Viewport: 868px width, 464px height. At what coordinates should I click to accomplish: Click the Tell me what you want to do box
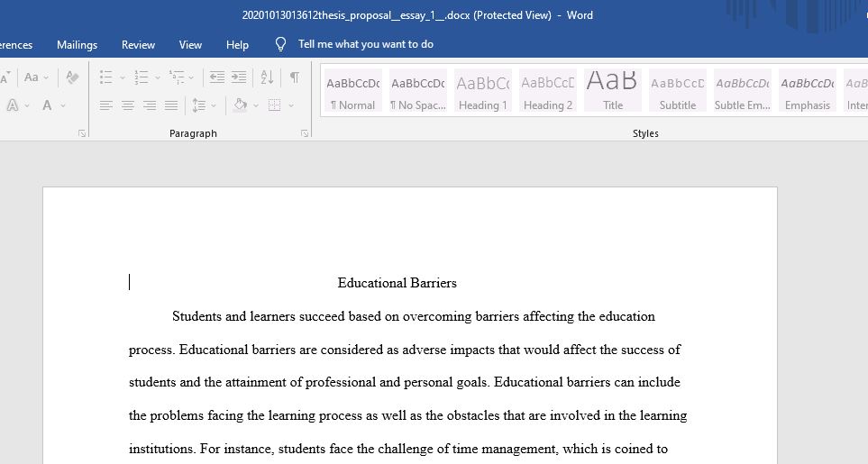[365, 44]
